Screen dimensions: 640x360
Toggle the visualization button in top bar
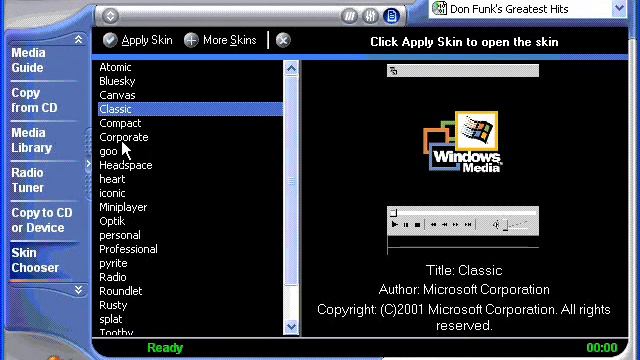pyautogui.click(x=349, y=16)
